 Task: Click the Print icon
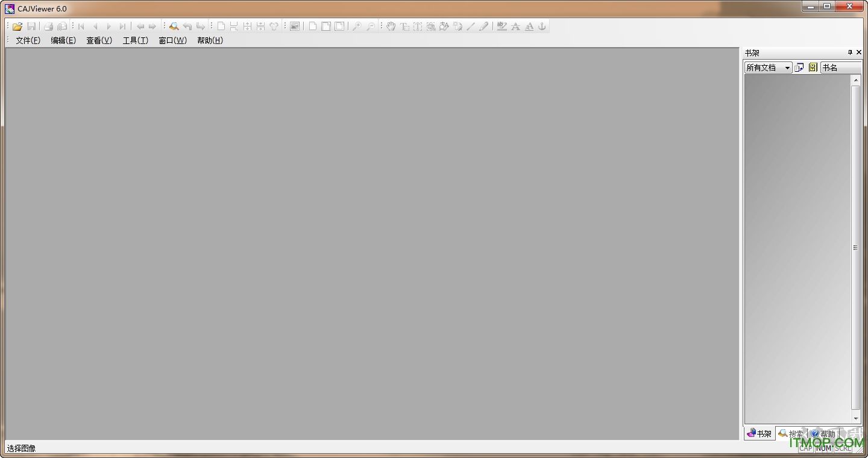click(48, 27)
